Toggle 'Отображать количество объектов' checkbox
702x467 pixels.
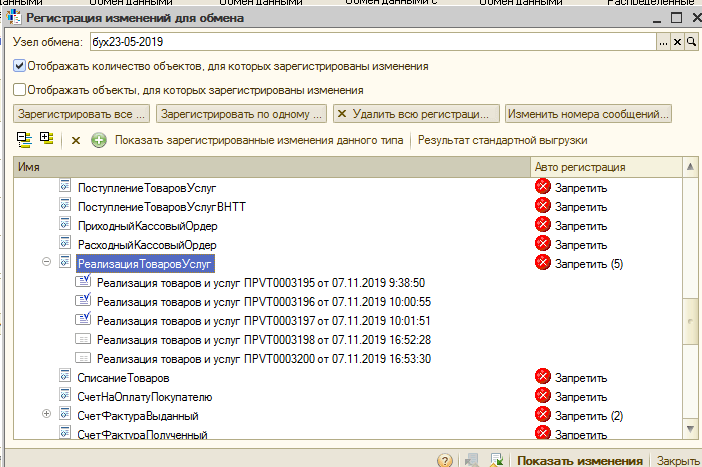coord(20,66)
